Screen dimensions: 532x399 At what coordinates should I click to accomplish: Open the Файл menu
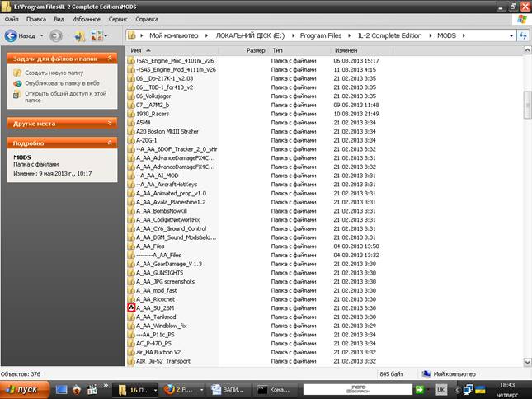12,19
